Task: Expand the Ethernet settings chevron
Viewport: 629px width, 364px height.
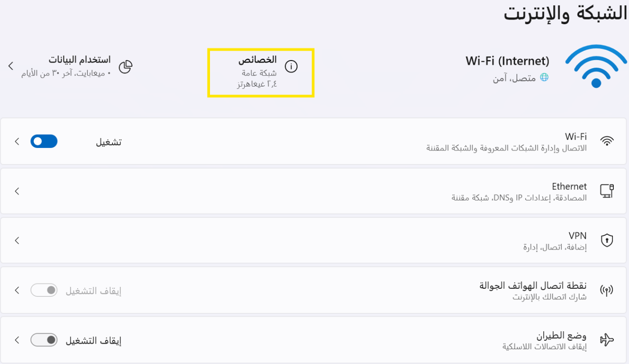Action: [x=17, y=191]
